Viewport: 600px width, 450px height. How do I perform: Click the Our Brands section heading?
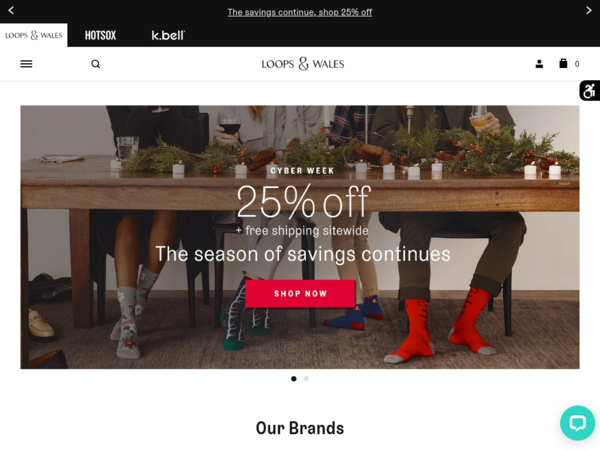point(300,428)
